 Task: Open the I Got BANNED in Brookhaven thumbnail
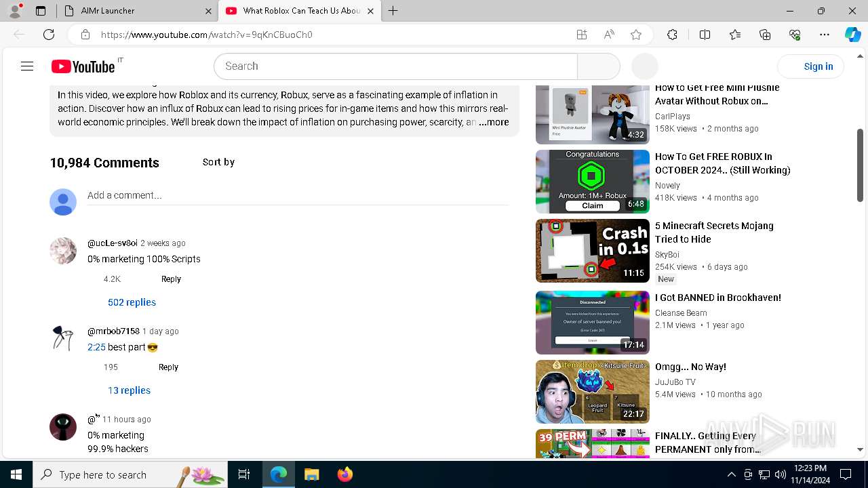[593, 323]
